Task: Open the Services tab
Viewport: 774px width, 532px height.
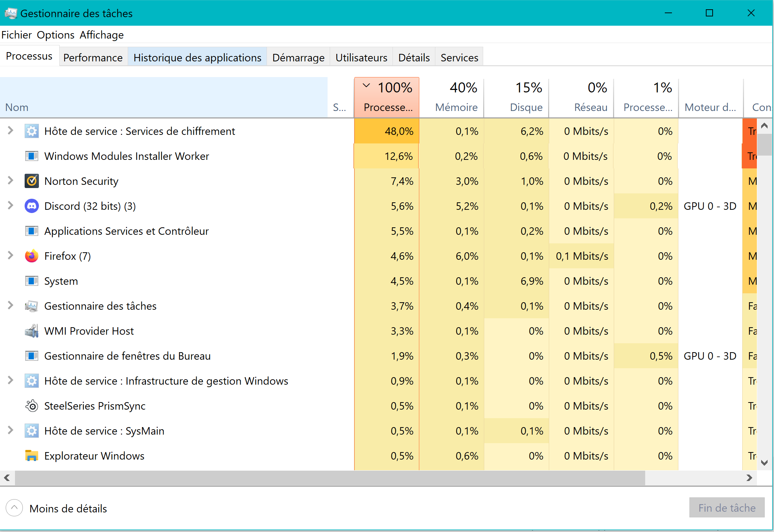Action: click(x=459, y=57)
